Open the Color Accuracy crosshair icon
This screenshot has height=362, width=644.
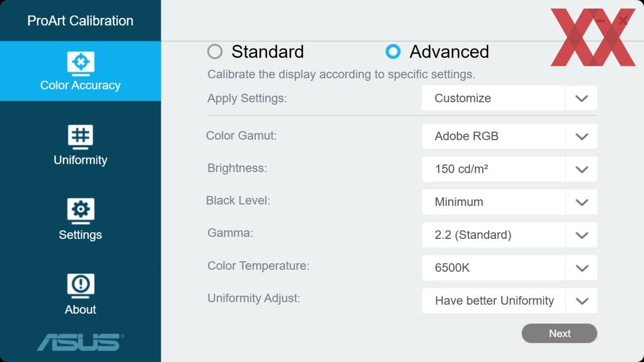(x=80, y=63)
